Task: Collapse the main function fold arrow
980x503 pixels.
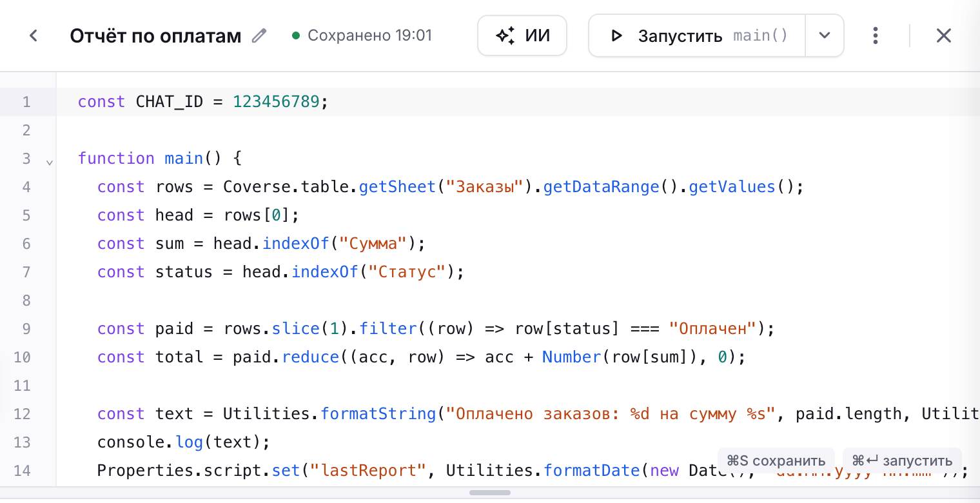Action: pos(50,163)
